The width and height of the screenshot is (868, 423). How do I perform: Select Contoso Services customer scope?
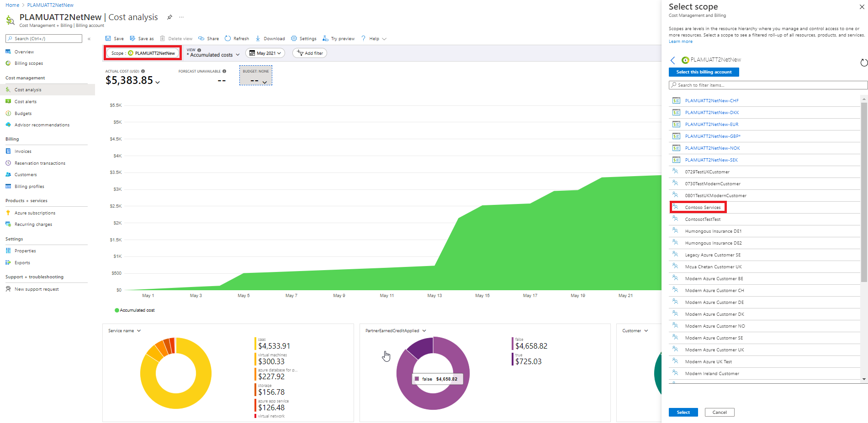(x=703, y=208)
